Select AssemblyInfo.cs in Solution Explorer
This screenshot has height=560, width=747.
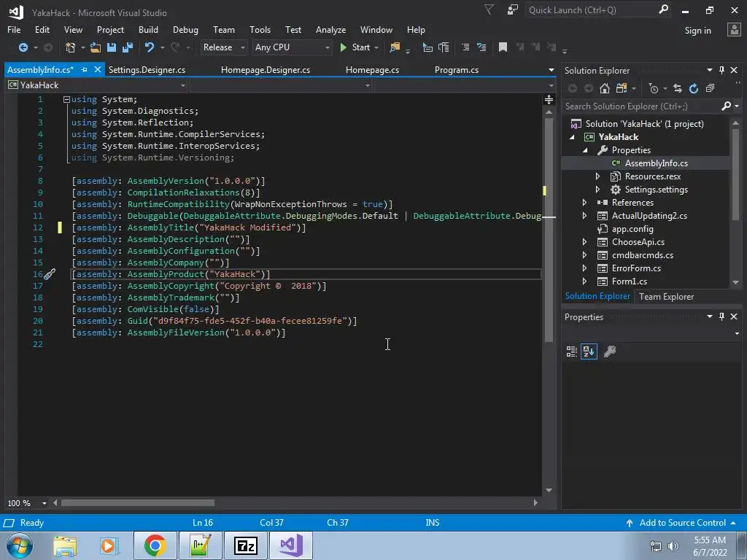click(x=656, y=163)
